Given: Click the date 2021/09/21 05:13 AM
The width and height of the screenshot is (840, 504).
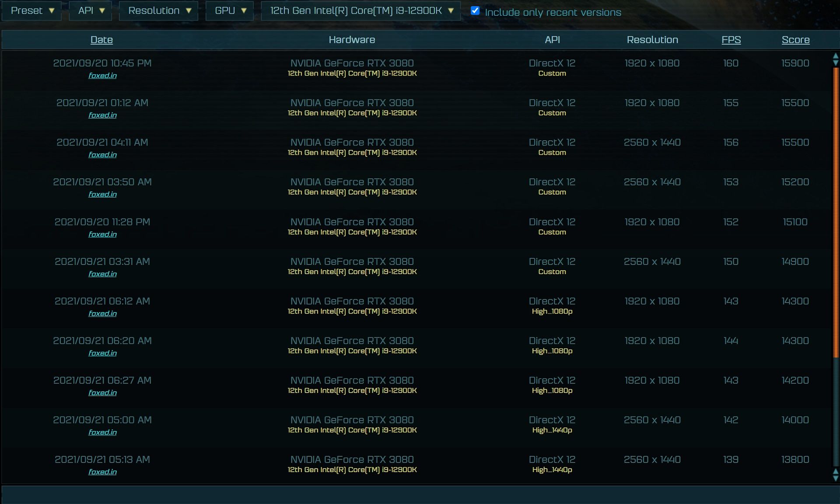Looking at the screenshot, I should pyautogui.click(x=102, y=459).
